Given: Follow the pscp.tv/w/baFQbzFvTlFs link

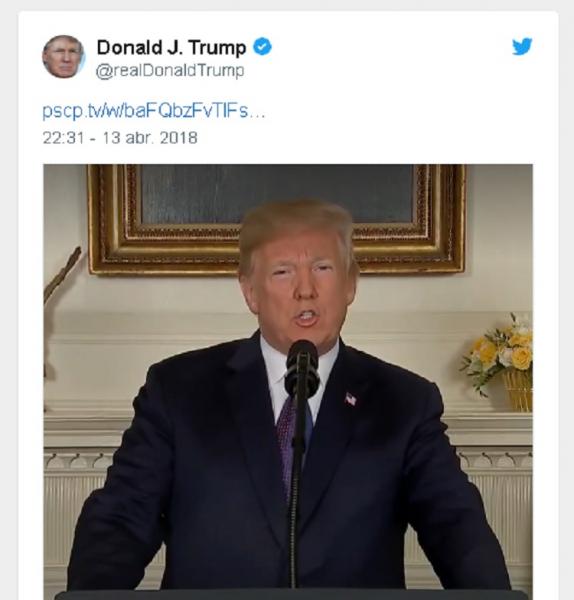Looking at the screenshot, I should pos(153,111).
